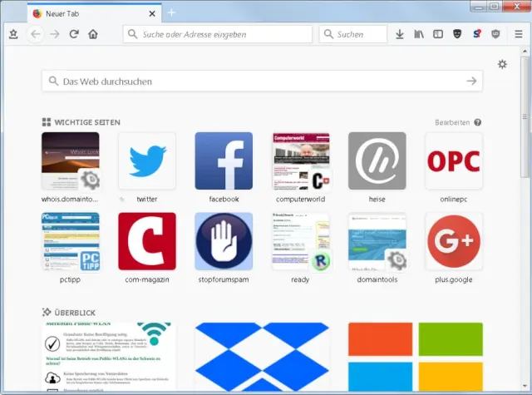532x395 pixels.
Task: Open the twitter tile
Action: pyautogui.click(x=147, y=160)
